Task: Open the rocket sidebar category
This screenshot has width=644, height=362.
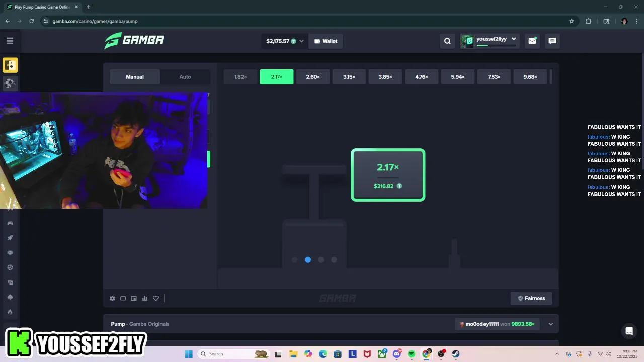Action: (10, 238)
